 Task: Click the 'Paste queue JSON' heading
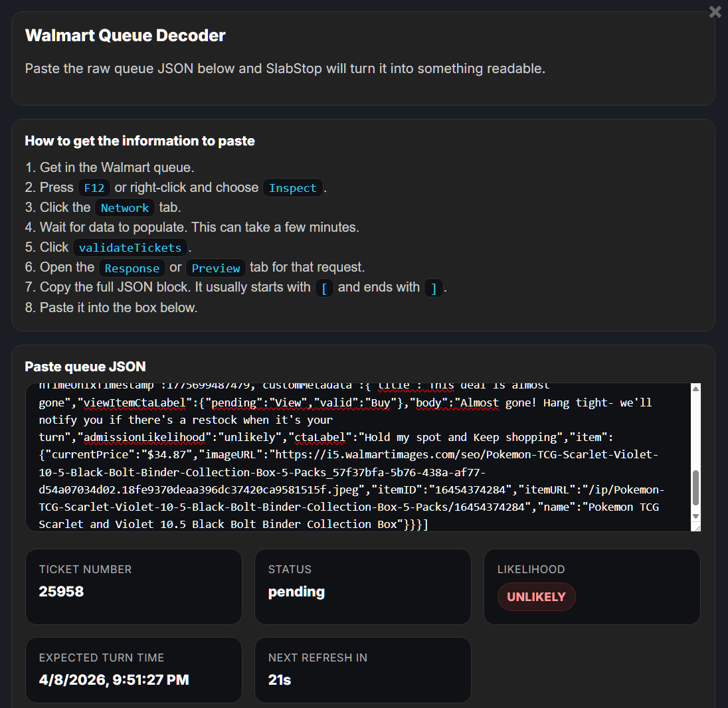[x=86, y=367]
